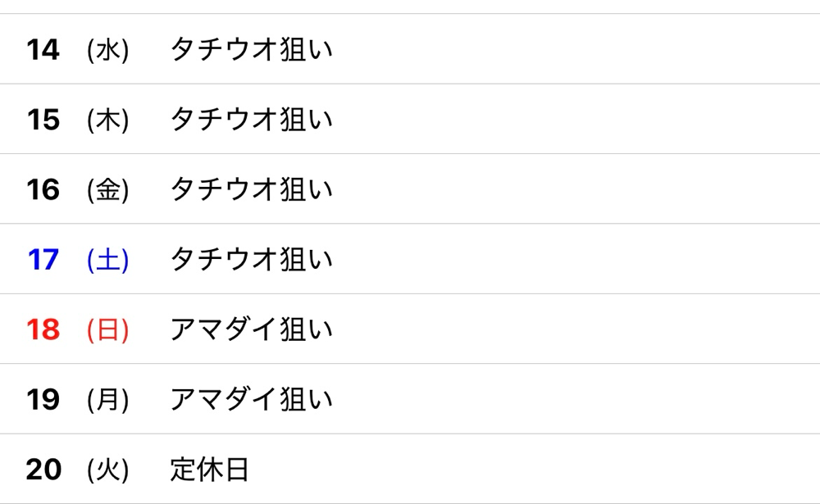Open Sunday the 18th's アマダイ狙い entry

(251, 330)
